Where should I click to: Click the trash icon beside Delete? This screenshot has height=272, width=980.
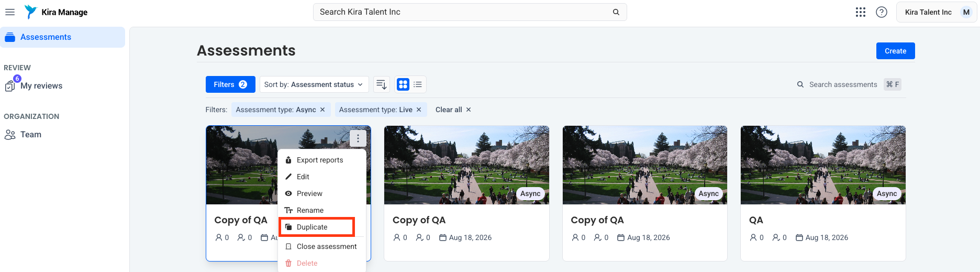pos(288,263)
